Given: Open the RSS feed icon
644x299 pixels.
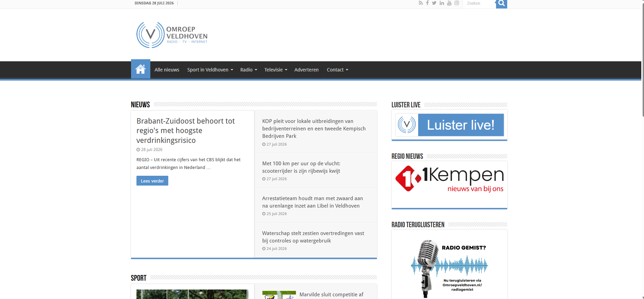Looking at the screenshot, I should tap(421, 3).
